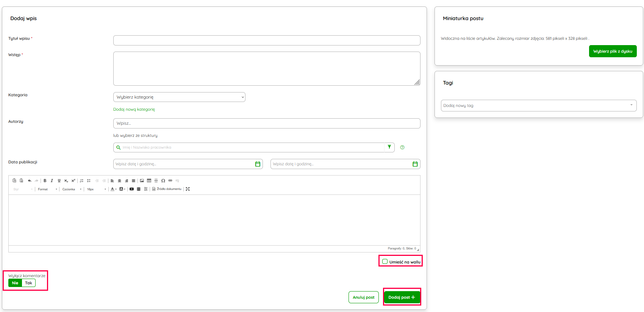Toggle bold formatting in the editor
Screen dimensions: 644x312
pyautogui.click(x=45, y=181)
